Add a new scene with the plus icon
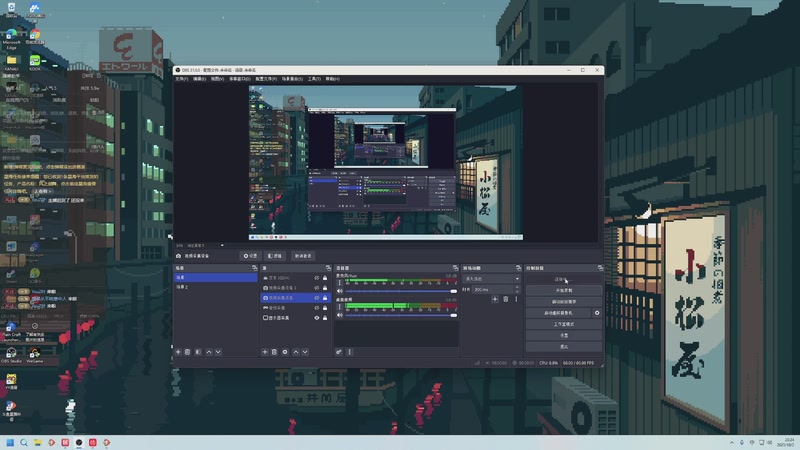This screenshot has height=450, width=800. [x=178, y=352]
